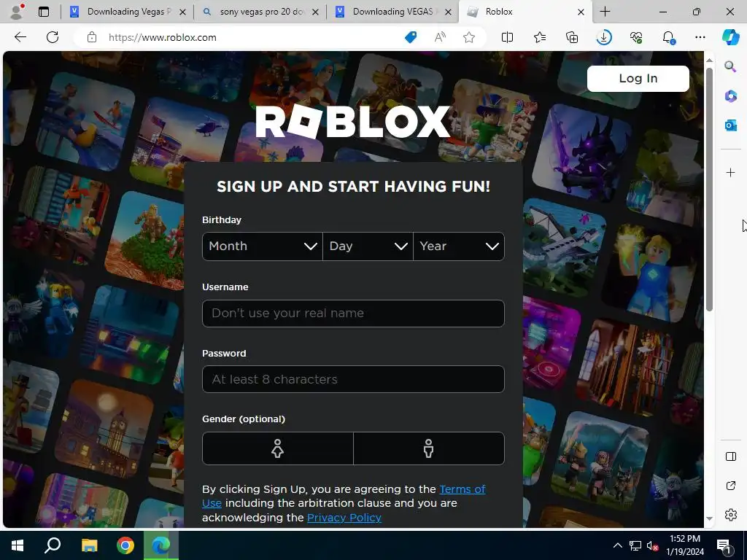Show hidden system tray icons
Viewport: 747px width, 560px height.
pyautogui.click(x=617, y=545)
